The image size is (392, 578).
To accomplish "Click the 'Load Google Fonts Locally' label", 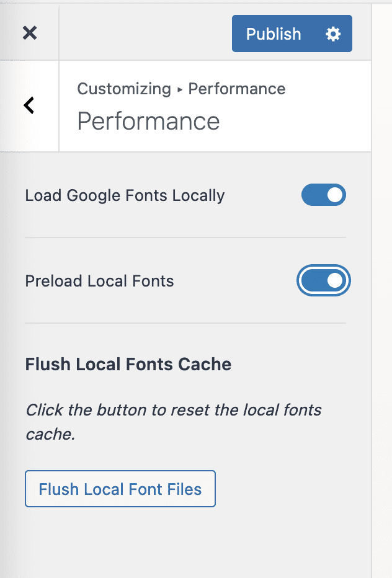I will click(x=125, y=196).
